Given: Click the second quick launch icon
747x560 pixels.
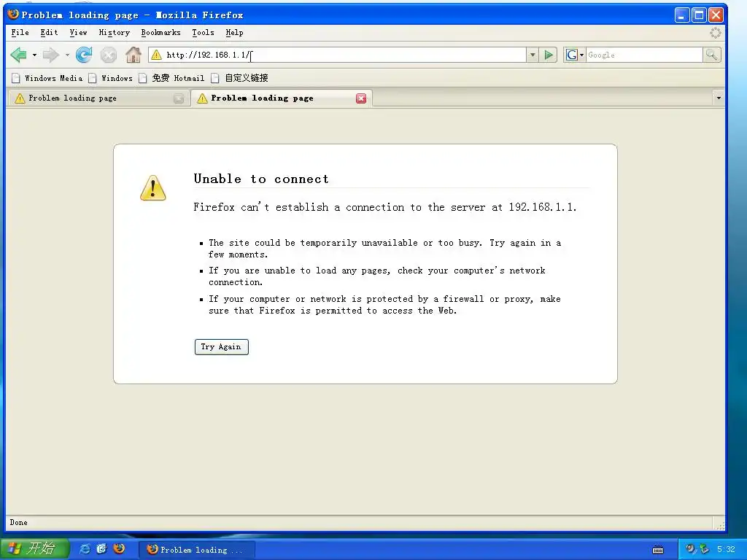Looking at the screenshot, I should [x=101, y=549].
